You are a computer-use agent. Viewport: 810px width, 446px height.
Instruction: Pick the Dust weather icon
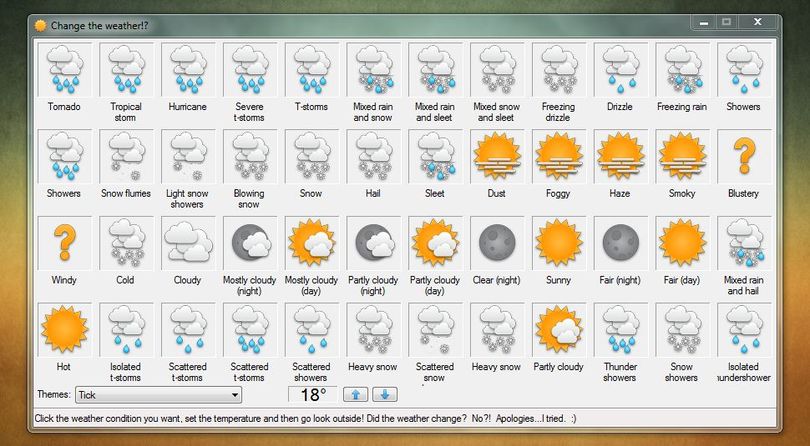pyautogui.click(x=496, y=157)
